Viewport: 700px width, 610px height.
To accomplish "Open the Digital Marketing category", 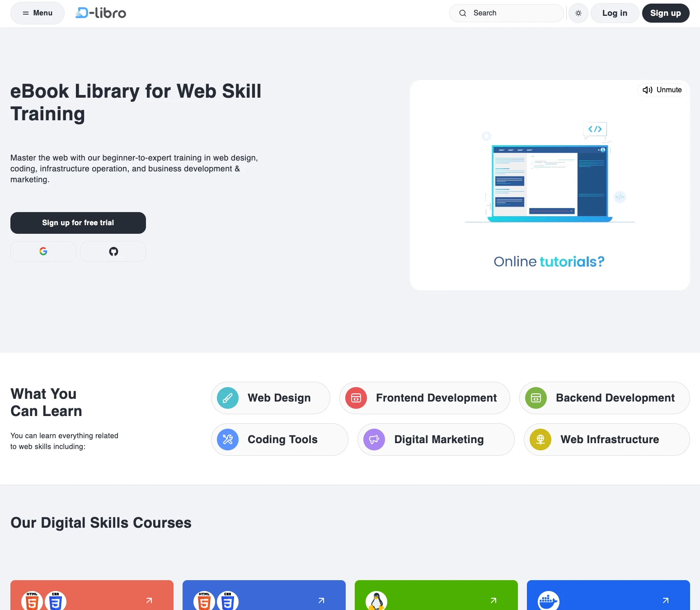I will 436,440.
